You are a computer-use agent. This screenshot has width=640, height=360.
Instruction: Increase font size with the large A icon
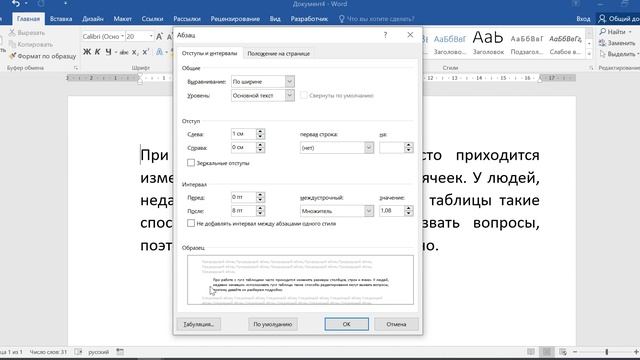pyautogui.click(x=160, y=36)
